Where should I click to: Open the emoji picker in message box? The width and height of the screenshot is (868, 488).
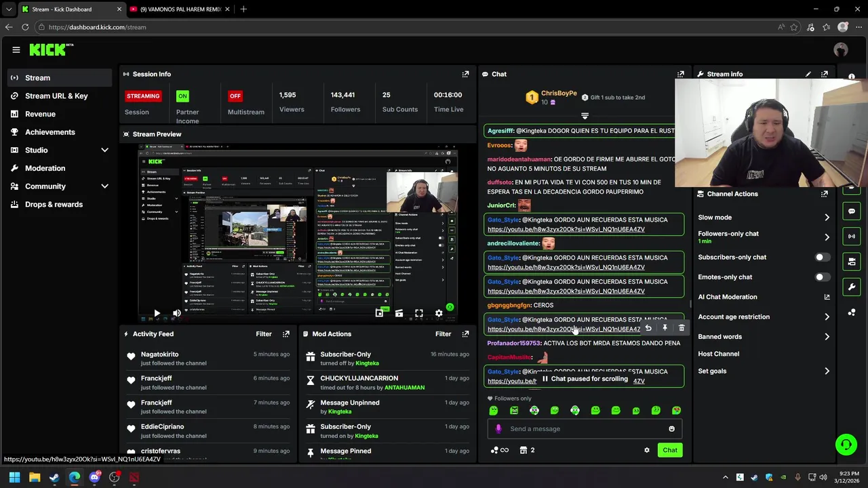(671, 429)
